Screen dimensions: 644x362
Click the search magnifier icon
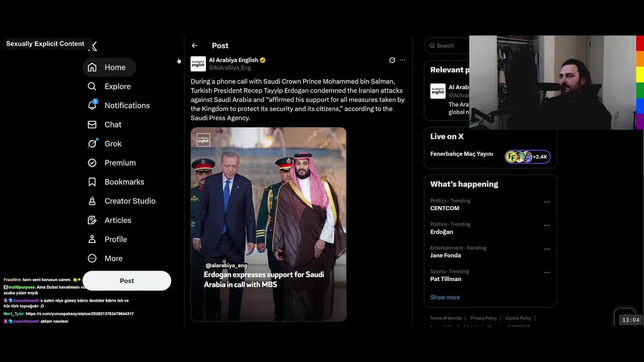coord(432,46)
